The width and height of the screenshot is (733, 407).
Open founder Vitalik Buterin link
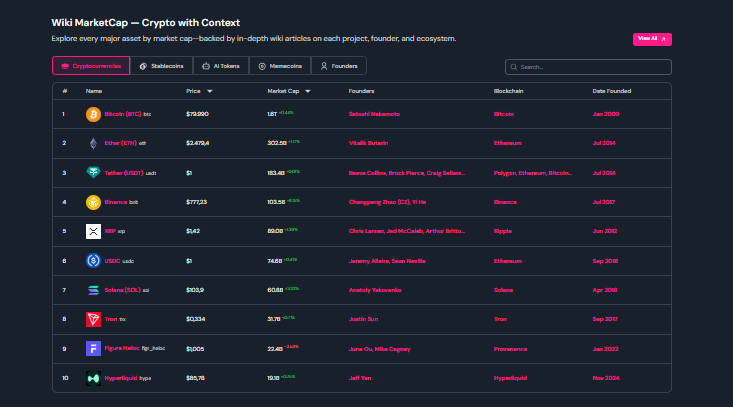pos(368,143)
